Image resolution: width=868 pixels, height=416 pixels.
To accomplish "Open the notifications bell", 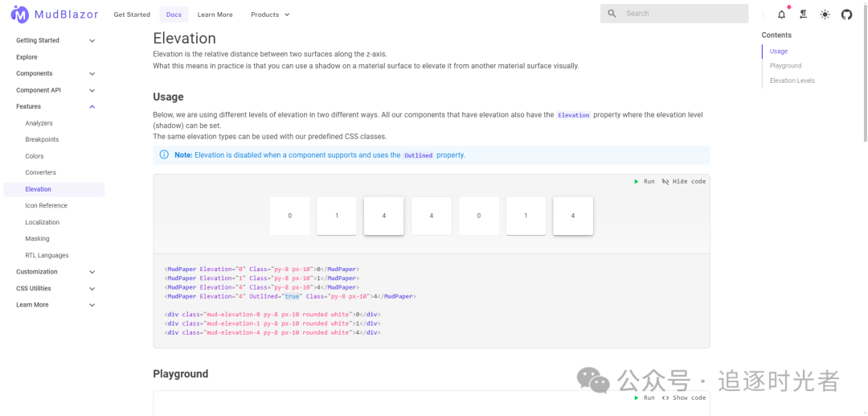I will tap(781, 14).
